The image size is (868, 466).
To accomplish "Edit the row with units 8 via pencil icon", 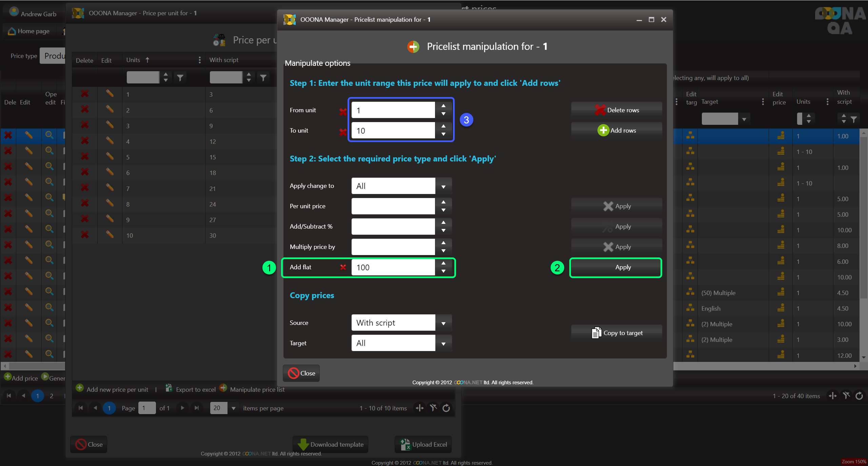I will tap(110, 204).
